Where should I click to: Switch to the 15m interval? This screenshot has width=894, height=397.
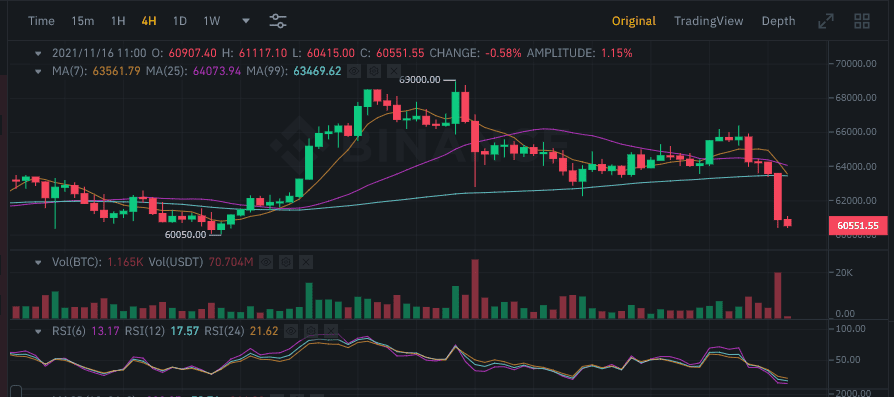(83, 21)
